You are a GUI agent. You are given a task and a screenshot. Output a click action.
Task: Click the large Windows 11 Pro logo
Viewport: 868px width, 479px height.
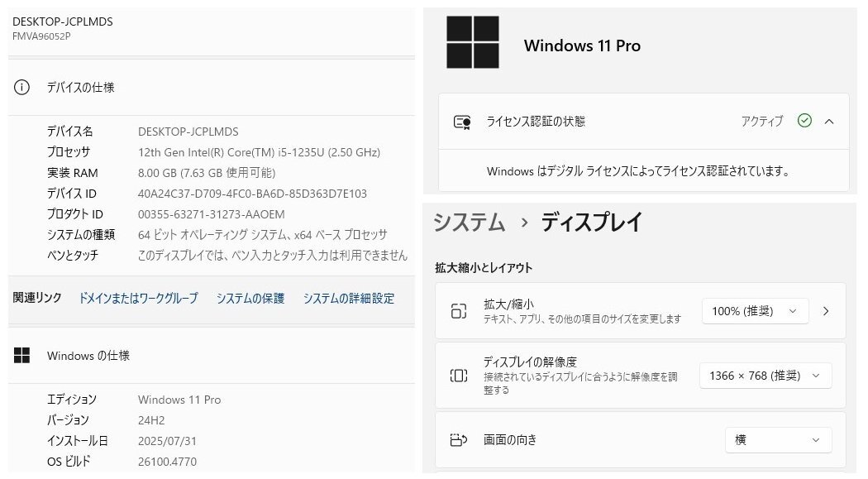point(473,42)
